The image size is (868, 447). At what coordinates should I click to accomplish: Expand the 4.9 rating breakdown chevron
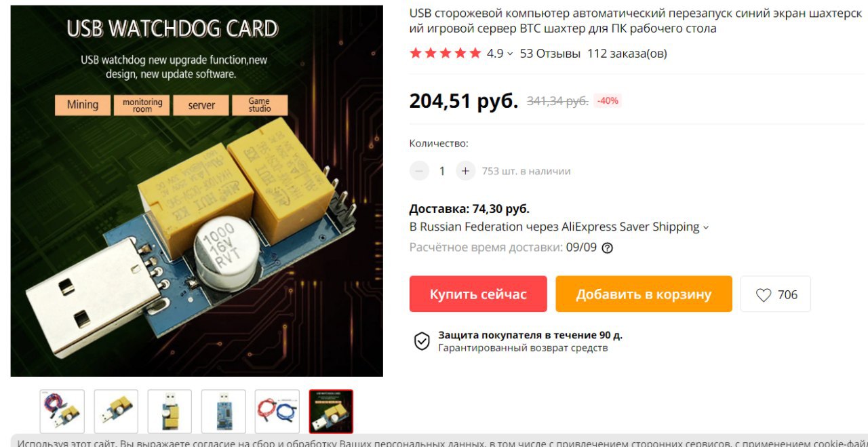click(510, 54)
